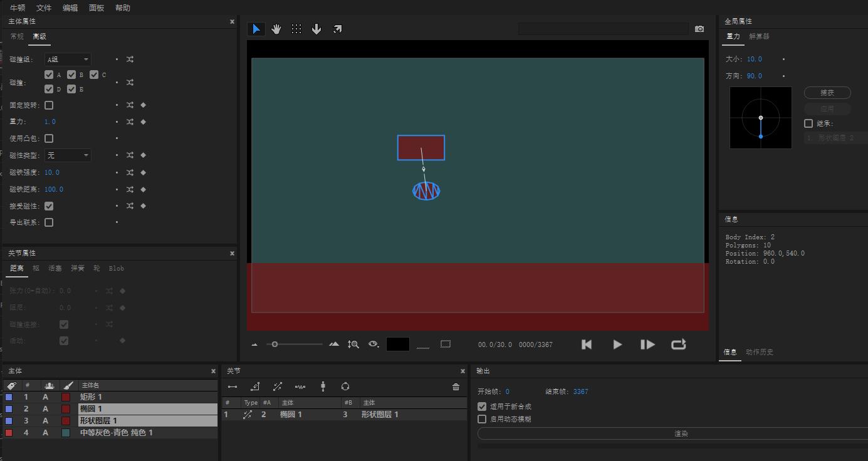This screenshot has height=461, width=868.
Task: Randomize the 磁铁距离 value
Action: (x=130, y=189)
